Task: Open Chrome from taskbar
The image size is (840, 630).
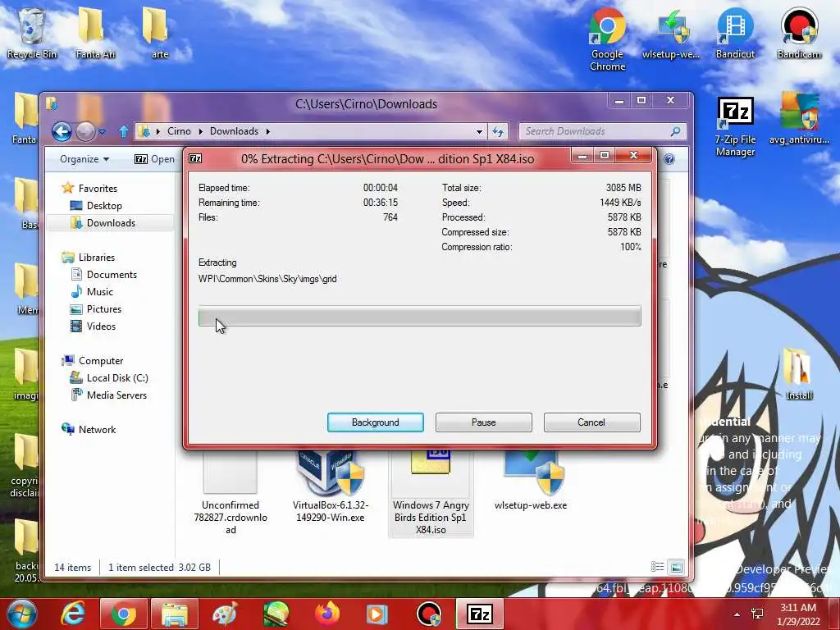Action: (x=123, y=614)
